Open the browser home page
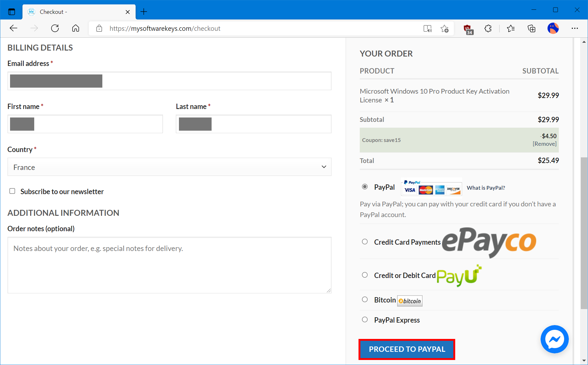Screen dimensions: 588x365 (76, 29)
